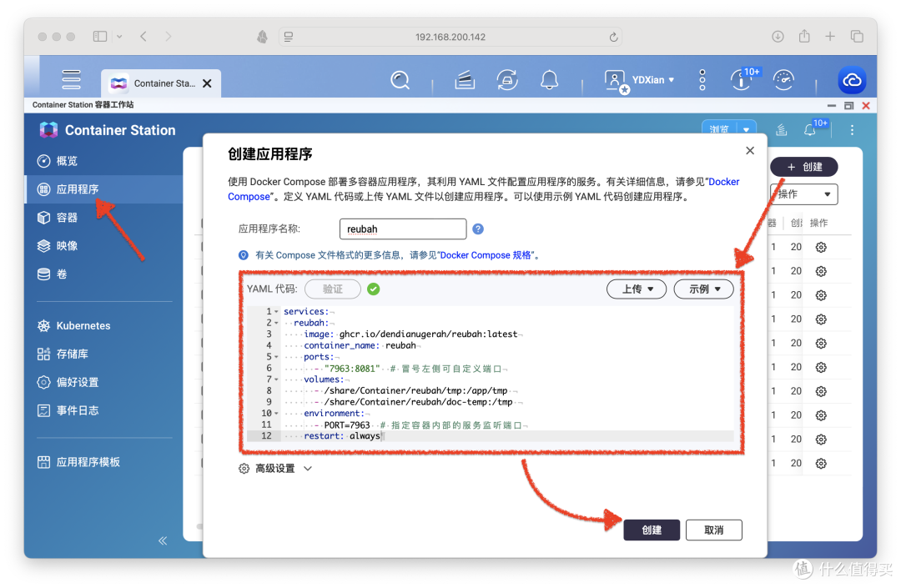The width and height of the screenshot is (901, 588).
Task: Open a new Safari tab with plus
Action: point(830,36)
